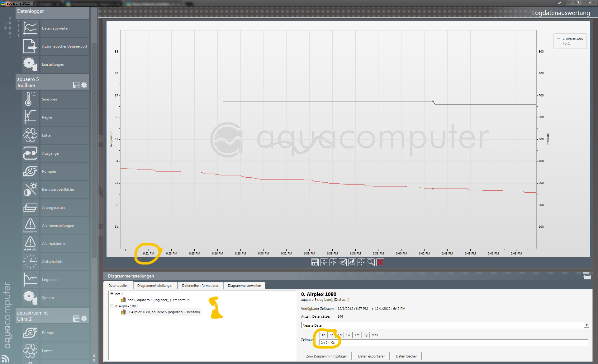Click the horizontal axis scaling tool
This screenshot has width=598, height=364.
click(333, 262)
